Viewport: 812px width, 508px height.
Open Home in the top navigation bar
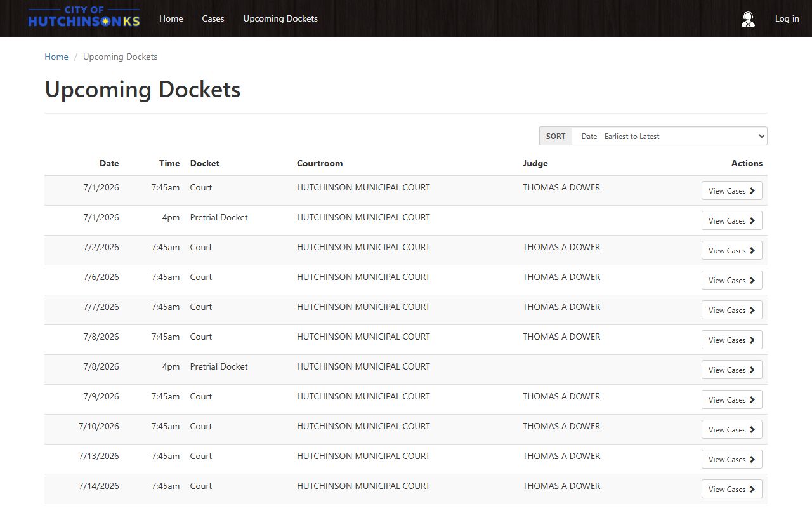point(171,18)
